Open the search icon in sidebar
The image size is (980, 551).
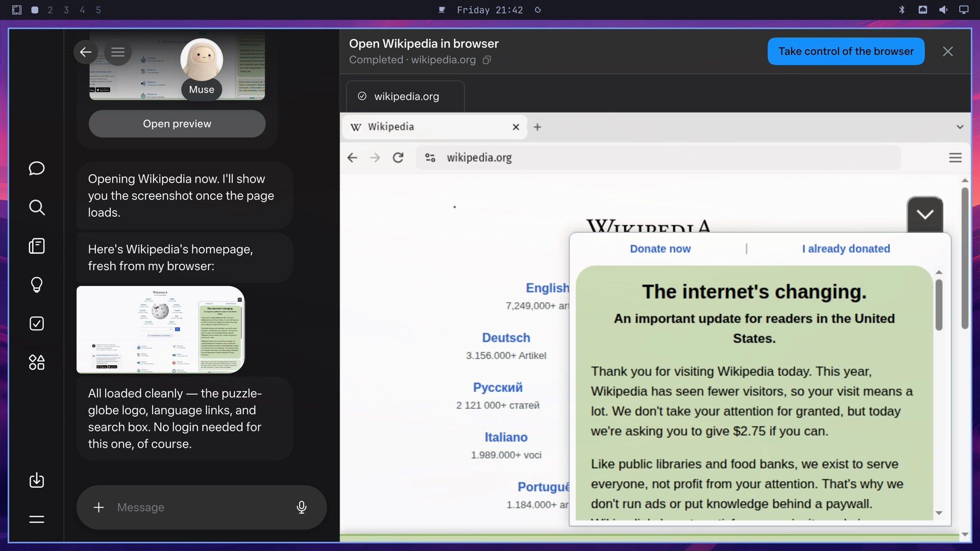(x=37, y=207)
